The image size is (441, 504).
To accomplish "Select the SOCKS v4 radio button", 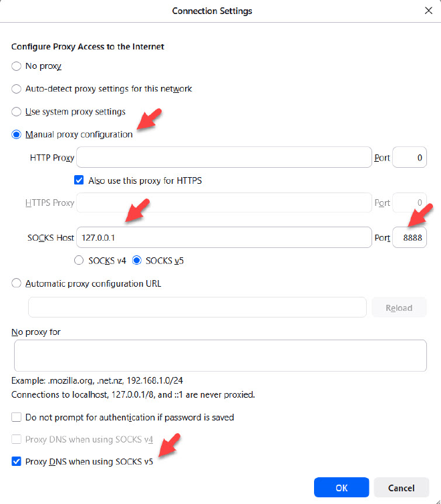I will click(79, 261).
